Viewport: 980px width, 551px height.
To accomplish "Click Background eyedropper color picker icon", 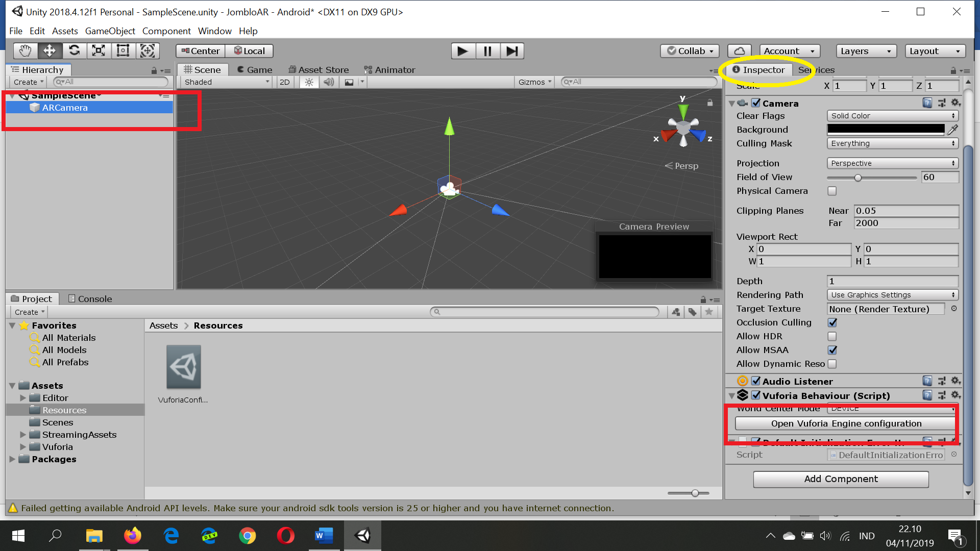I will tap(952, 130).
